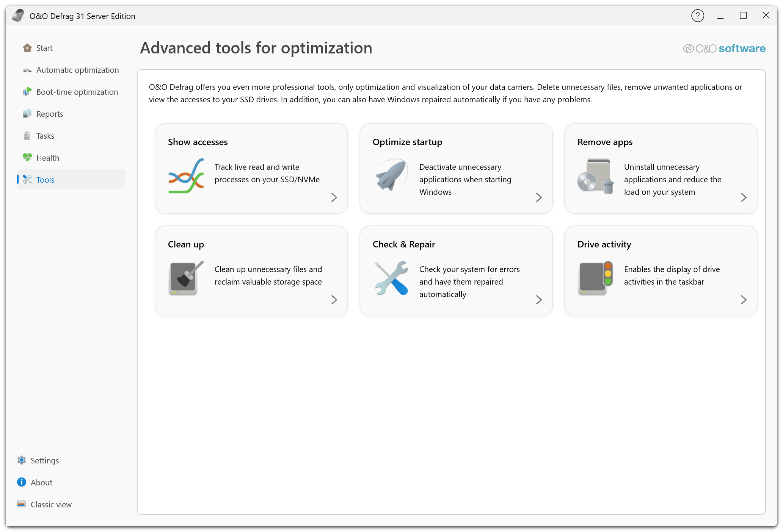Click the Remove apps trash icon
Viewport: 783px width, 532px height.
[x=595, y=176]
